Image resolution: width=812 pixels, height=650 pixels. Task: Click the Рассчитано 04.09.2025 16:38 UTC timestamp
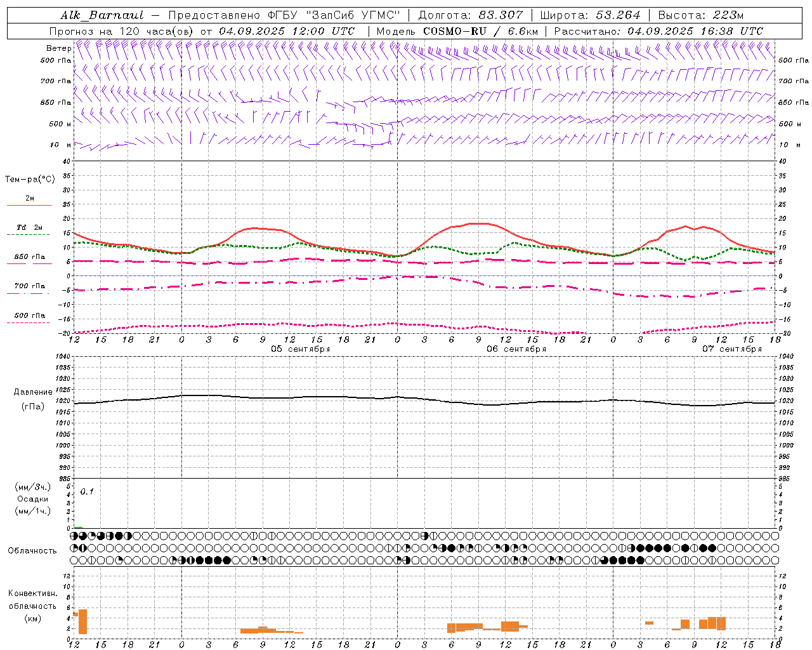658,31
